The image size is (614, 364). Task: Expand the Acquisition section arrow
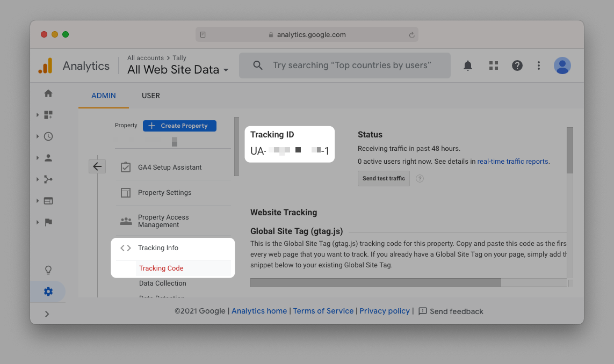point(38,179)
